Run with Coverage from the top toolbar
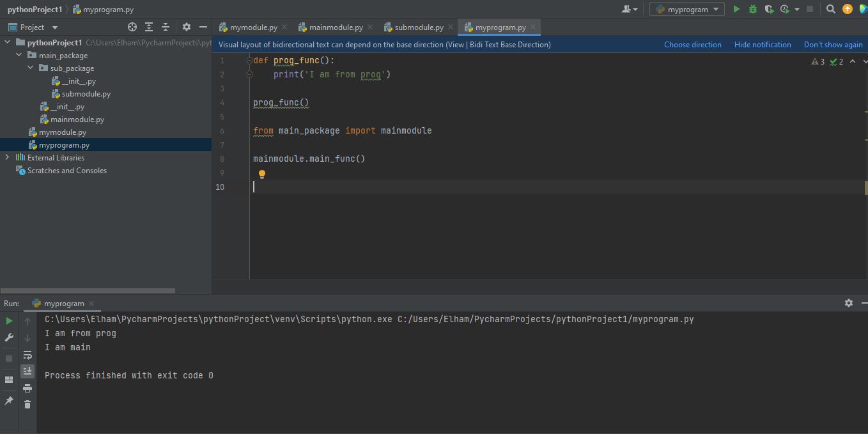The width and height of the screenshot is (868, 434). point(769,9)
